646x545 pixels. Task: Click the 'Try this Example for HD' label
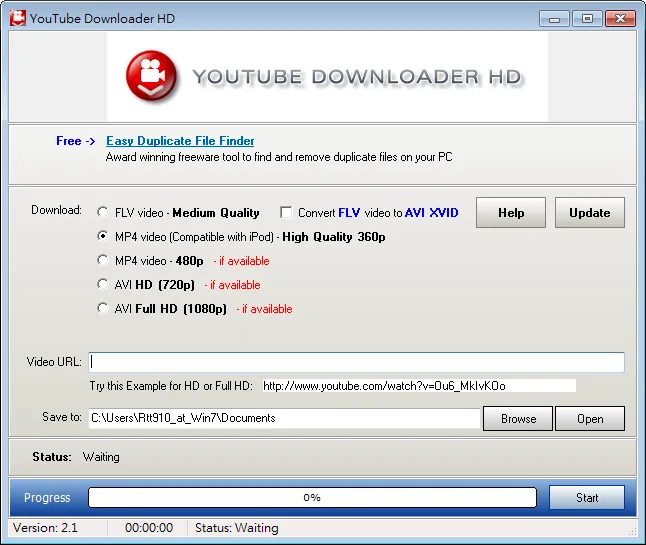(171, 386)
